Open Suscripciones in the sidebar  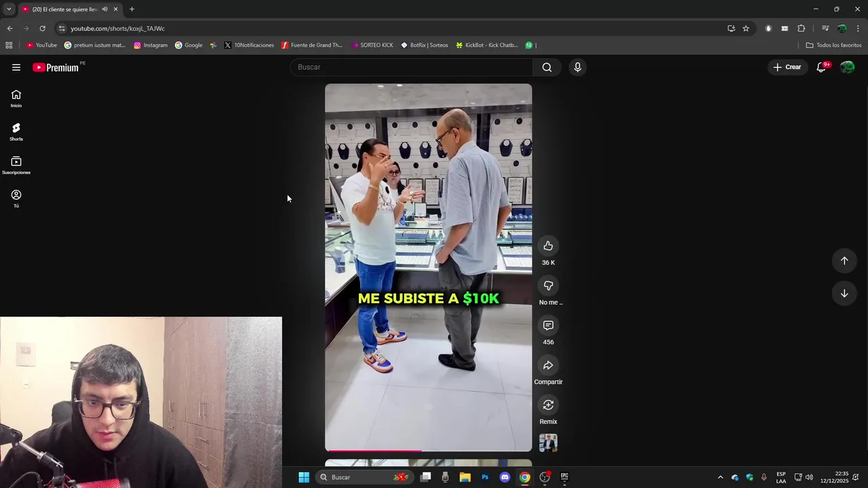pos(16,165)
